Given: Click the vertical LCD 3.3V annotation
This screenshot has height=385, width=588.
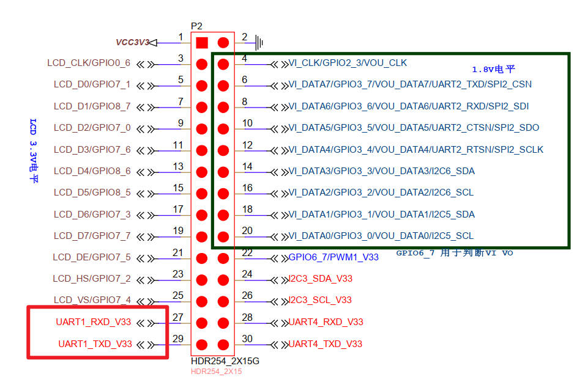Looking at the screenshot, I should [34, 151].
